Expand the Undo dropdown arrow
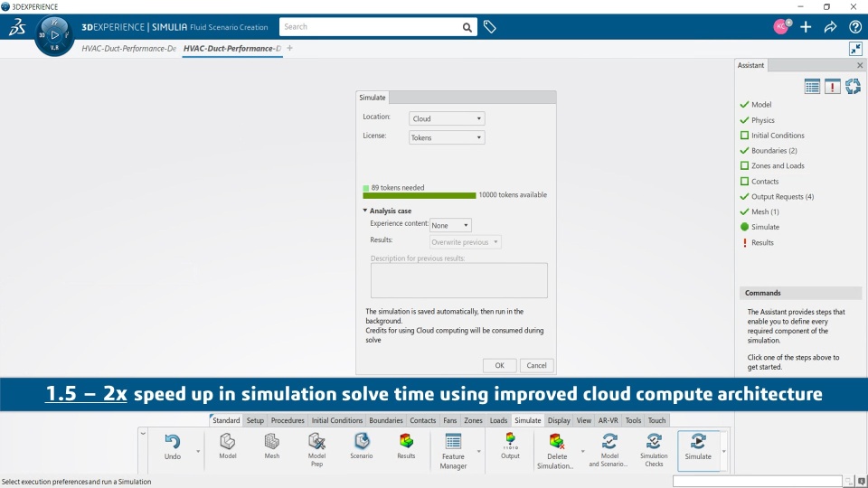 [198, 452]
